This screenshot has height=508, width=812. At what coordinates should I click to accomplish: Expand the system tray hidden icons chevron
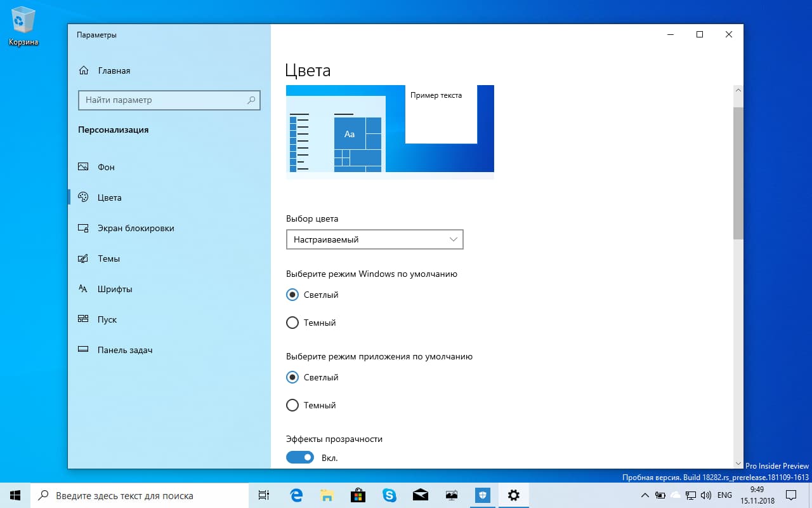pyautogui.click(x=644, y=495)
